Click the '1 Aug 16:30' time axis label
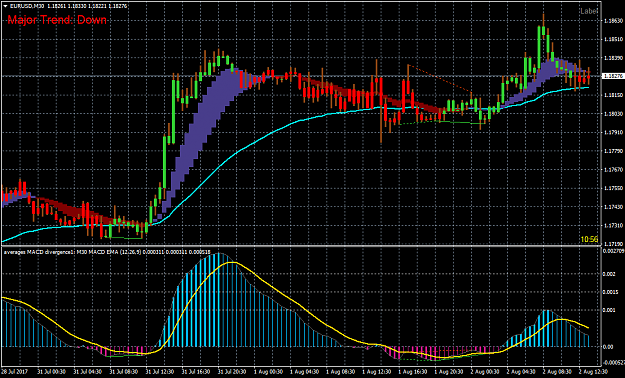Screen dimensions: 625x378 413,371
